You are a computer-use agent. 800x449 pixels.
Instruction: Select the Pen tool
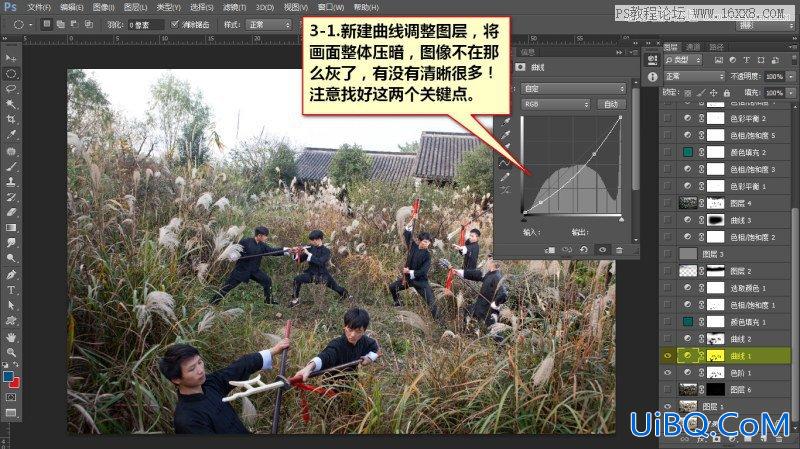(11, 275)
